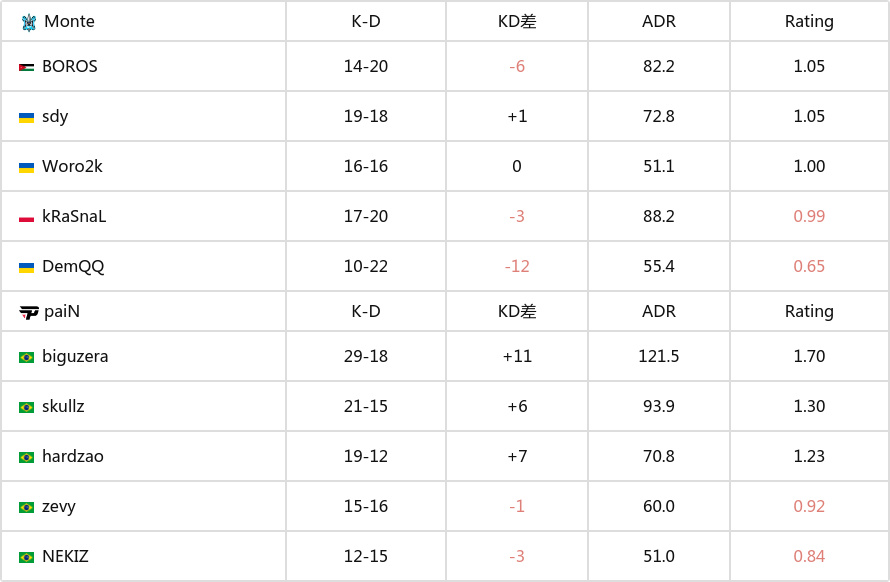
Task: Click the Ukraine flag next to DemQQ
Action: [x=26, y=267]
